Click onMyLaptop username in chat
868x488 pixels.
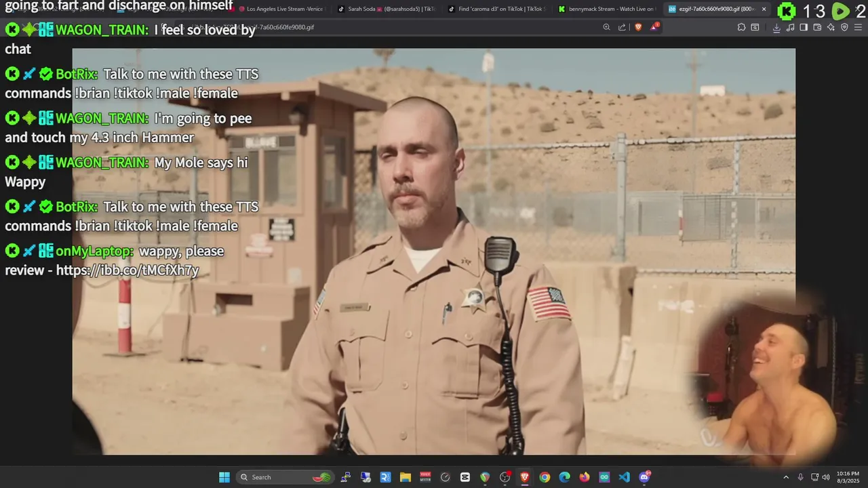94,251
